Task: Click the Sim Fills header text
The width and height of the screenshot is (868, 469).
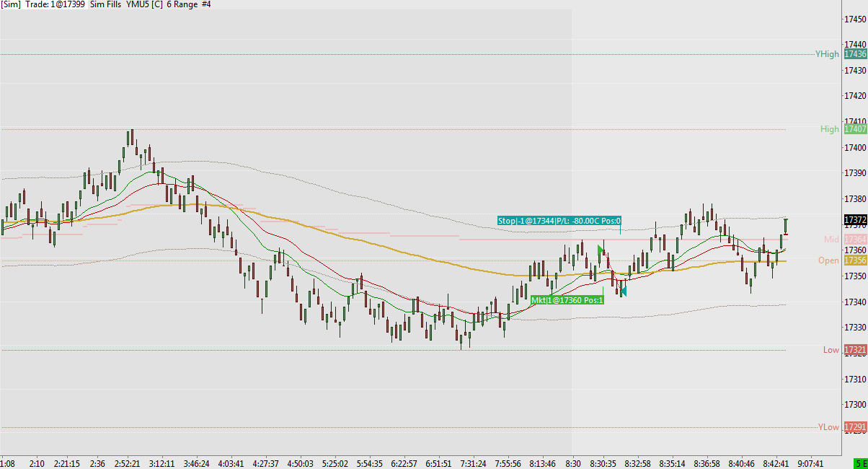Action: click(x=106, y=4)
